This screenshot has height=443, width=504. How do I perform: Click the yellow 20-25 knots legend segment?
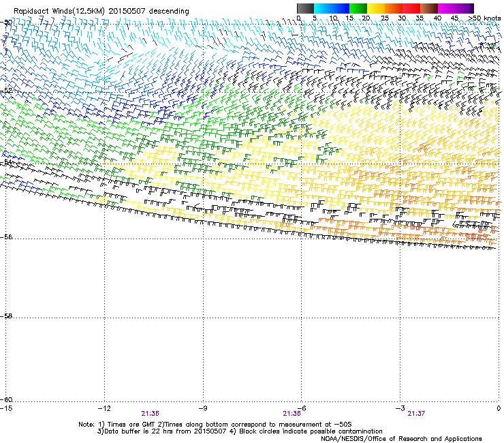(x=376, y=8)
